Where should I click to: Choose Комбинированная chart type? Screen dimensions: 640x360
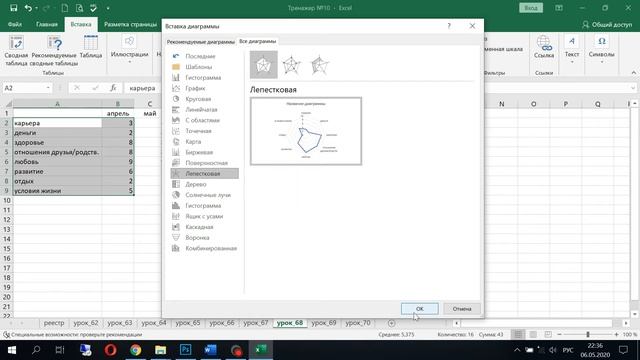[x=204, y=248]
